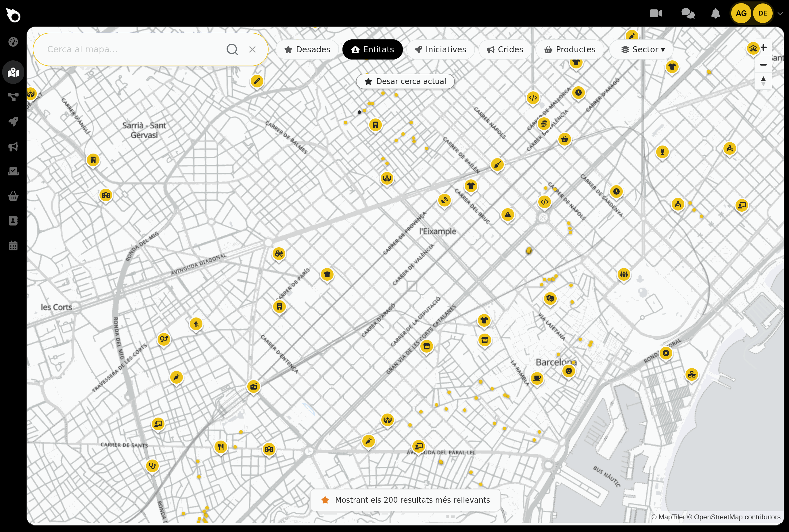
Task: Click the 'Sarrià - Sant Gervasi' district label
Action: point(144,130)
